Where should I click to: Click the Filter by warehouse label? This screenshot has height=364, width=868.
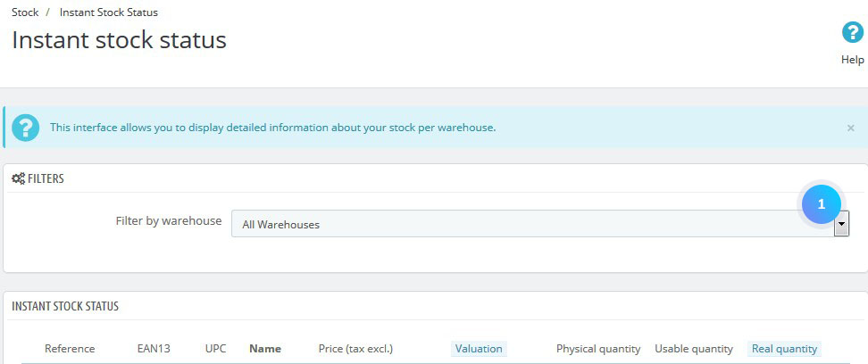[x=168, y=220]
